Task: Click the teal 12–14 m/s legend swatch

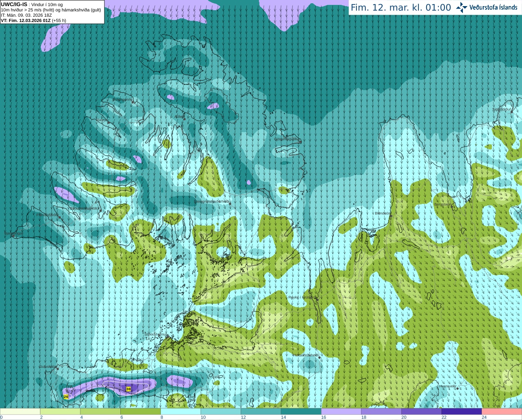Action: click(x=261, y=411)
